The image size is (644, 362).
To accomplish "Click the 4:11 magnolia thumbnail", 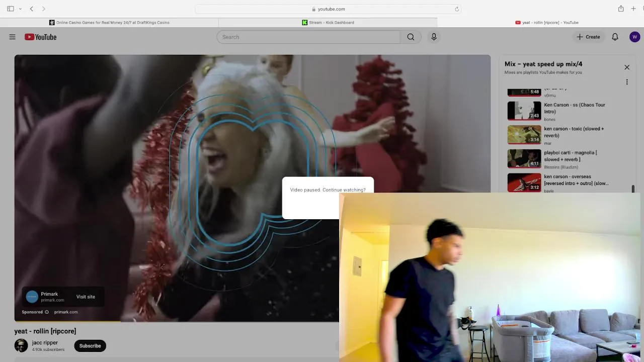I will (524, 158).
